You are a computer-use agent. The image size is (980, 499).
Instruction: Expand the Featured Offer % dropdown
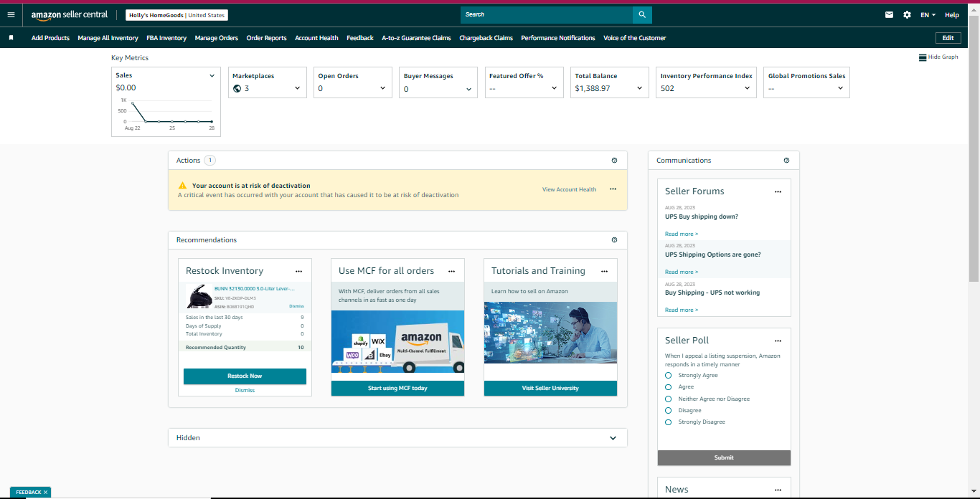[554, 88]
